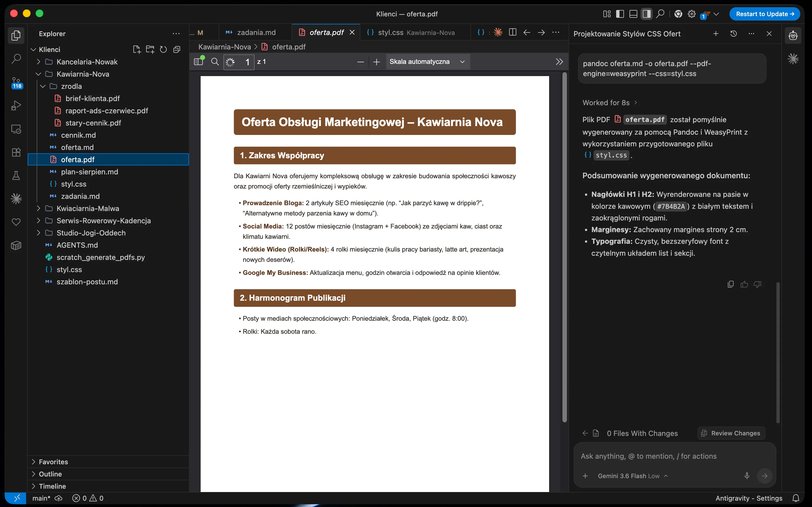Image resolution: width=812 pixels, height=507 pixels.
Task: Open the customize layout control
Action: pos(607,14)
